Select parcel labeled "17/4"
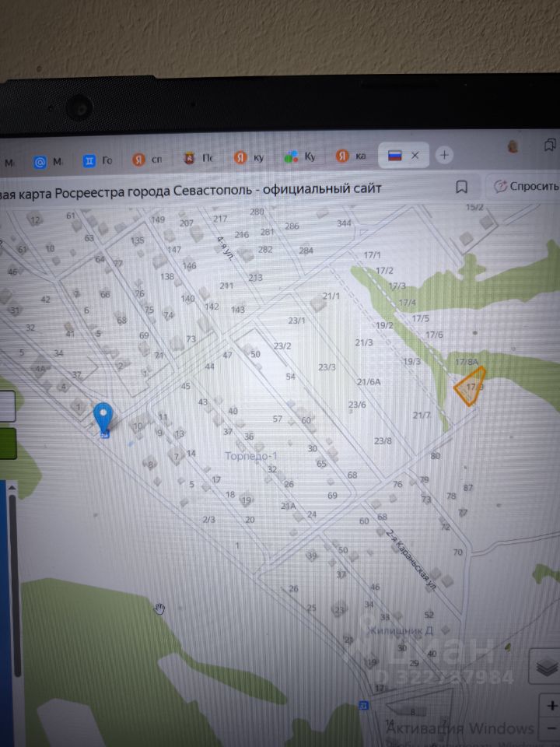 [x=407, y=302]
